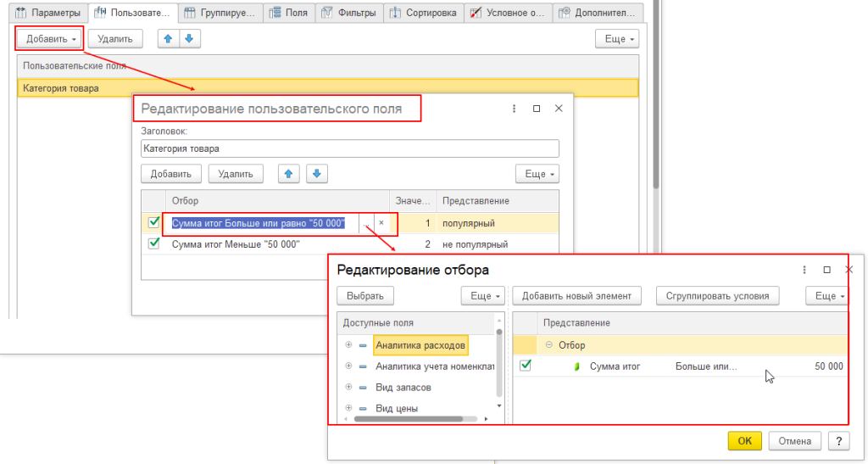Toggle checkbox for Сумма итог Меньше row

click(x=154, y=243)
